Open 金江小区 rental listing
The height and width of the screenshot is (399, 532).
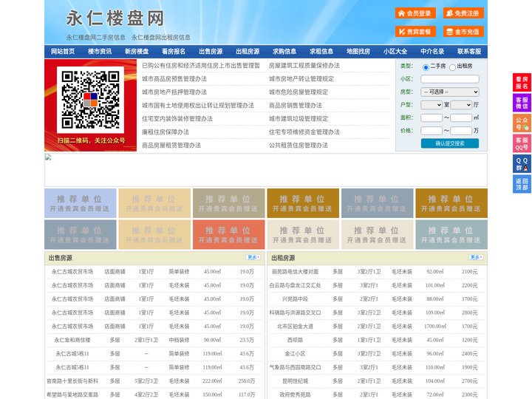pyautogui.click(x=295, y=353)
